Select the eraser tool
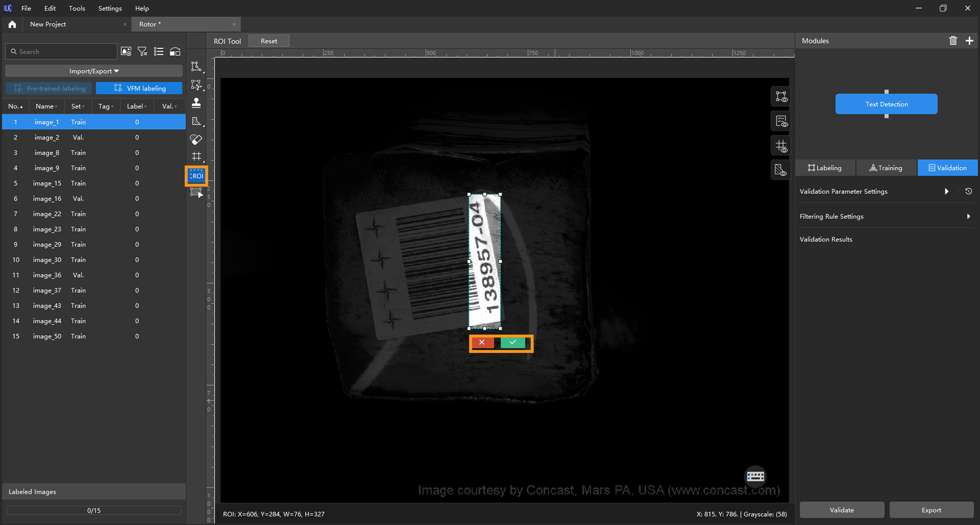The height and width of the screenshot is (525, 980). (x=196, y=139)
